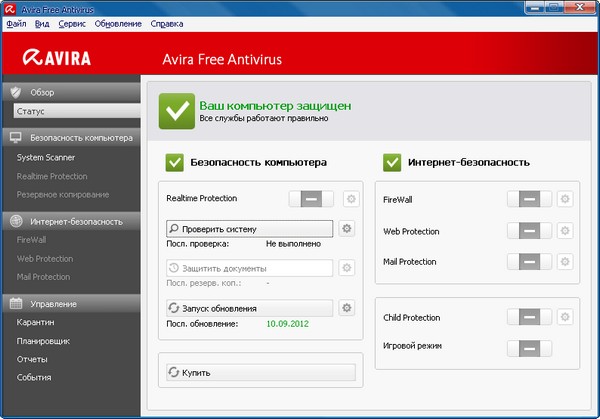Open the Файл menu
This screenshot has height=419, width=600.
(x=16, y=23)
